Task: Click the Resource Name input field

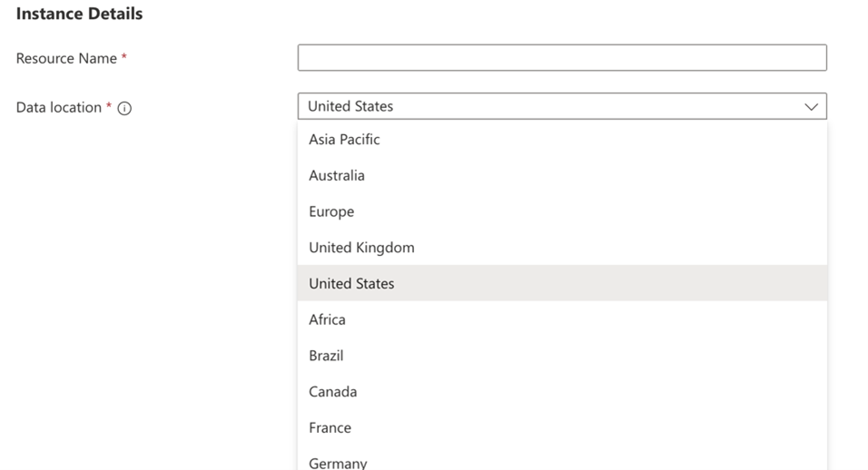Action: click(562, 57)
